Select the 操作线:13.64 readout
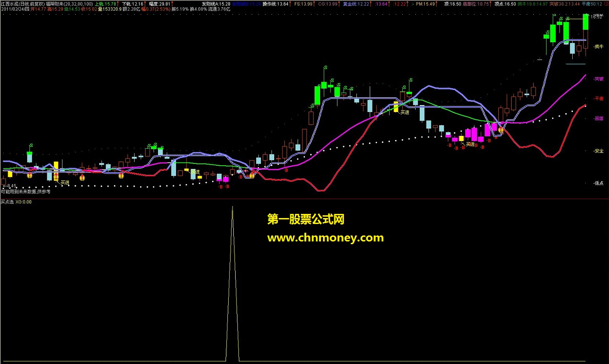This screenshot has width=609, height=364. (x=276, y=4)
